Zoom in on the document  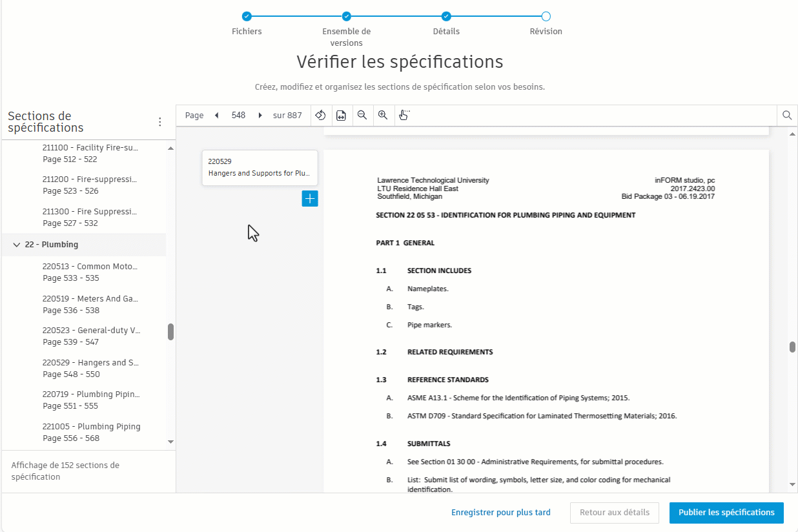[383, 116]
